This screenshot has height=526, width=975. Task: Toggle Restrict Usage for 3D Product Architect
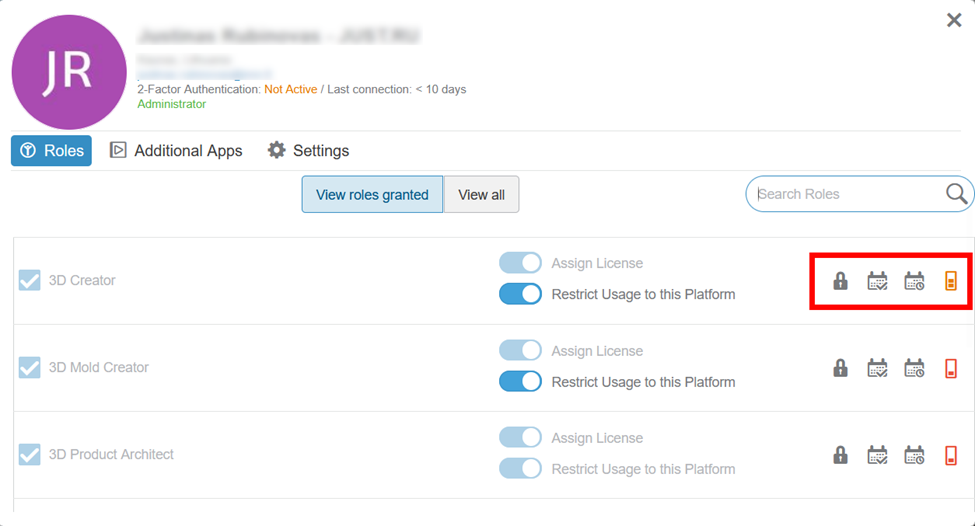(520, 468)
